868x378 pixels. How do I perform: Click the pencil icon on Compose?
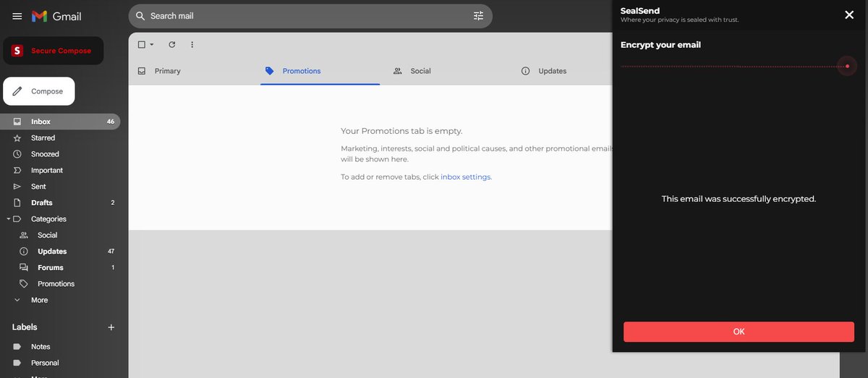[x=17, y=91]
